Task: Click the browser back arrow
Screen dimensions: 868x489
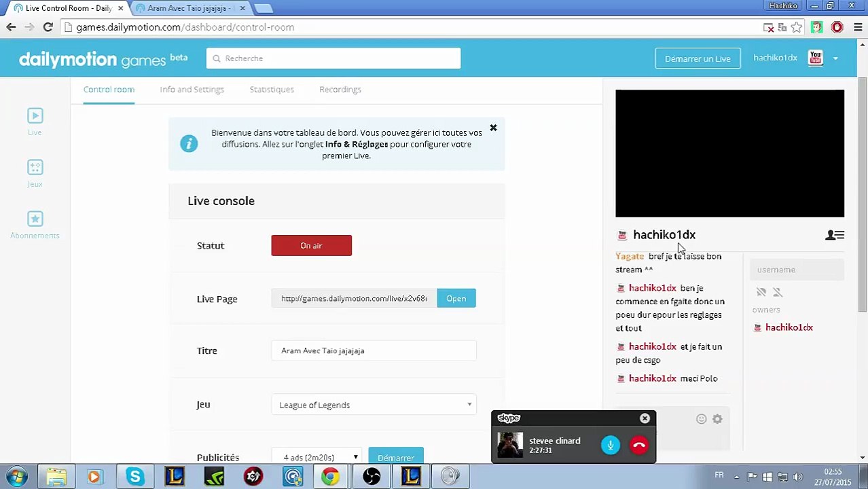Action: coord(11,27)
